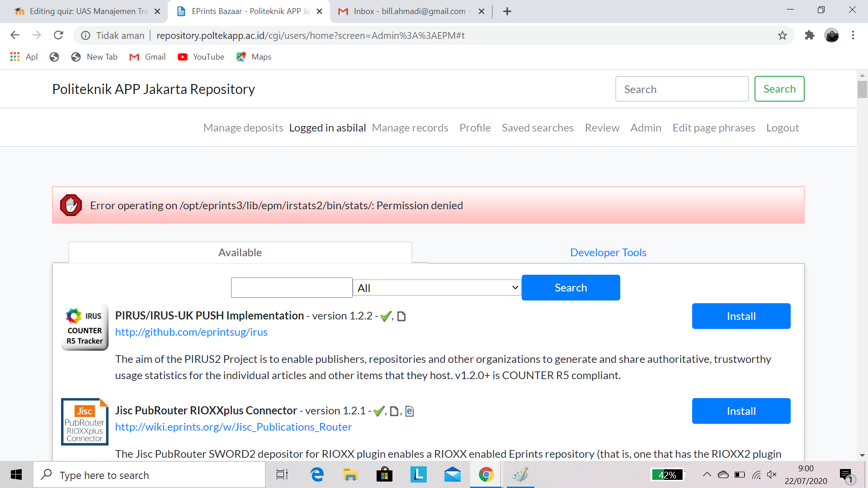Click the browser address bar URL
This screenshot has width=868, height=488.
311,35
